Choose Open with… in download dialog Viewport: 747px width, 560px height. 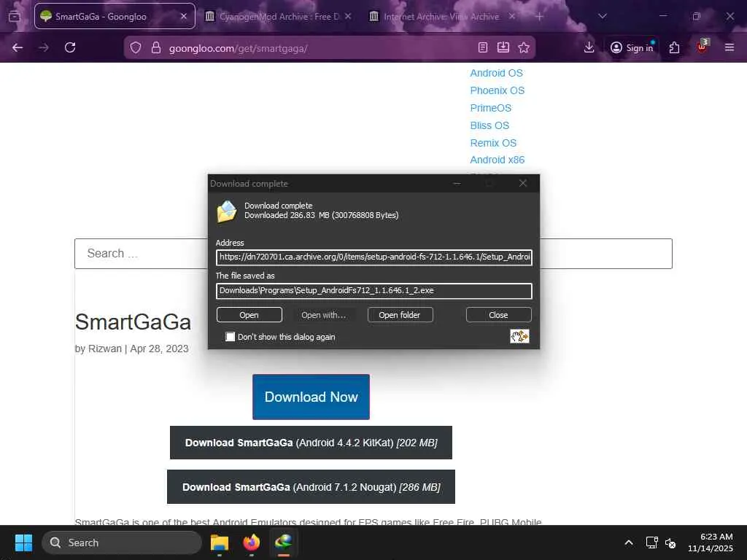click(x=323, y=315)
